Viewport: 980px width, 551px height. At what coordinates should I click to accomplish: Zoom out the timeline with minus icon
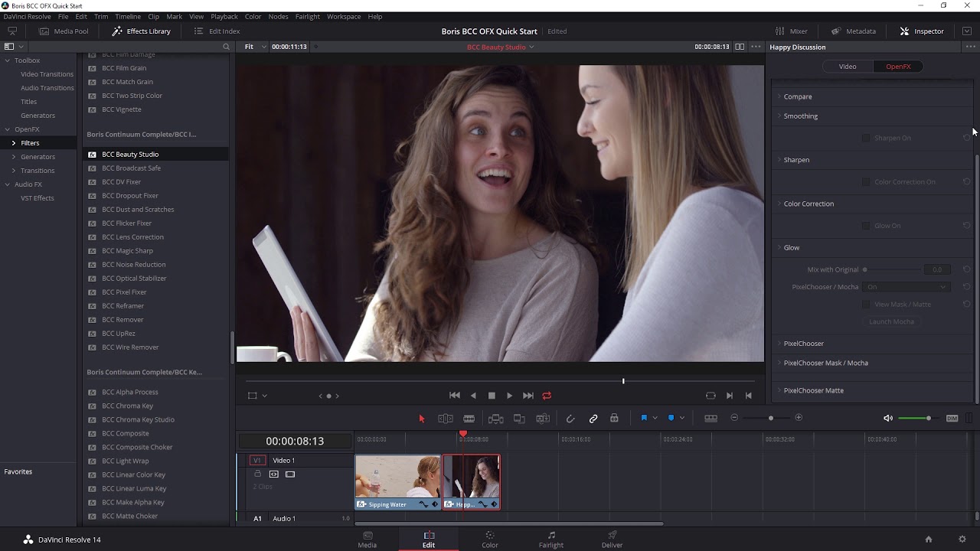coord(734,418)
